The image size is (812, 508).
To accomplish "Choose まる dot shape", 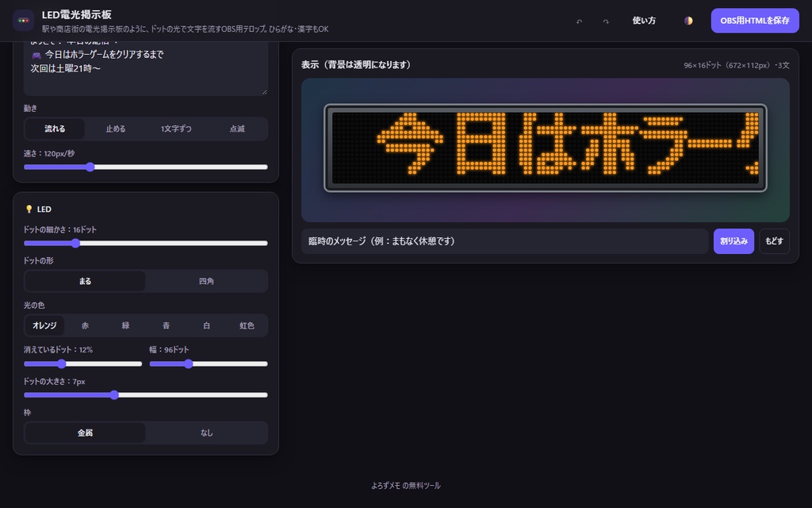I will 85,281.
